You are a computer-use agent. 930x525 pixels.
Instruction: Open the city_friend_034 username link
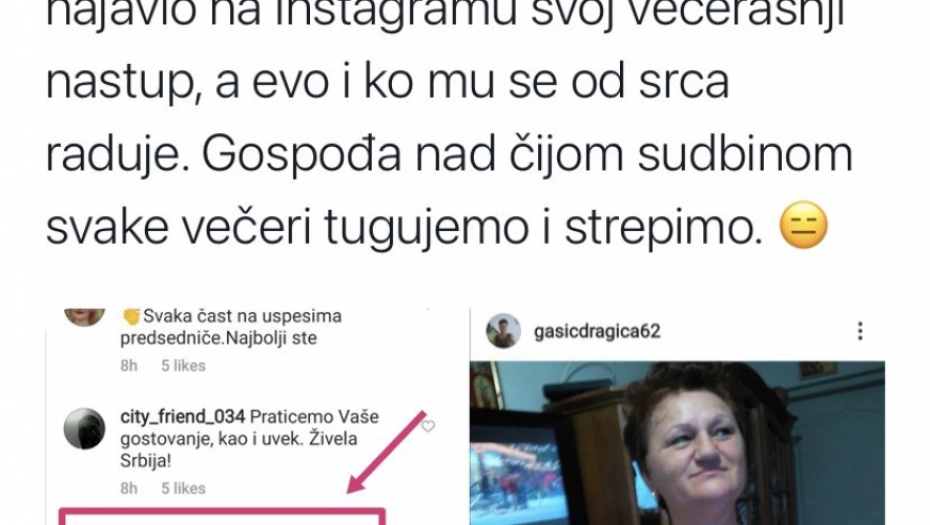click(182, 416)
